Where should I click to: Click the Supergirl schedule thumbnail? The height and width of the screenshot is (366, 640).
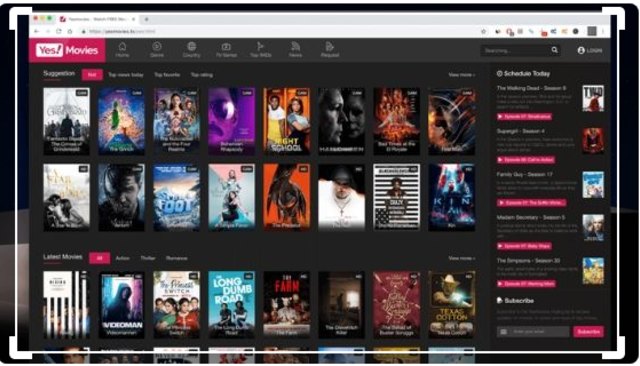click(x=593, y=141)
